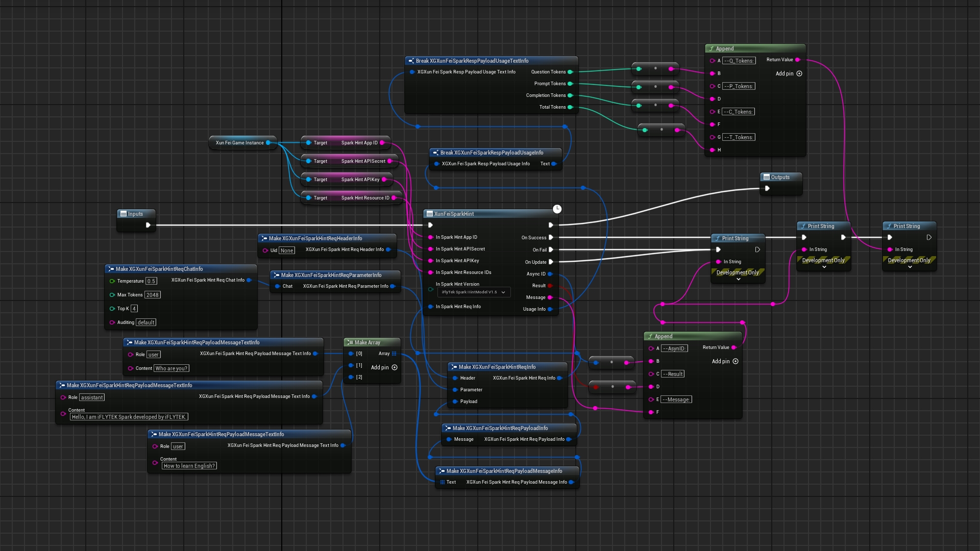This screenshot has height=551, width=980.
Task: Click the Max Tokens field showing 2048
Action: [152, 295]
